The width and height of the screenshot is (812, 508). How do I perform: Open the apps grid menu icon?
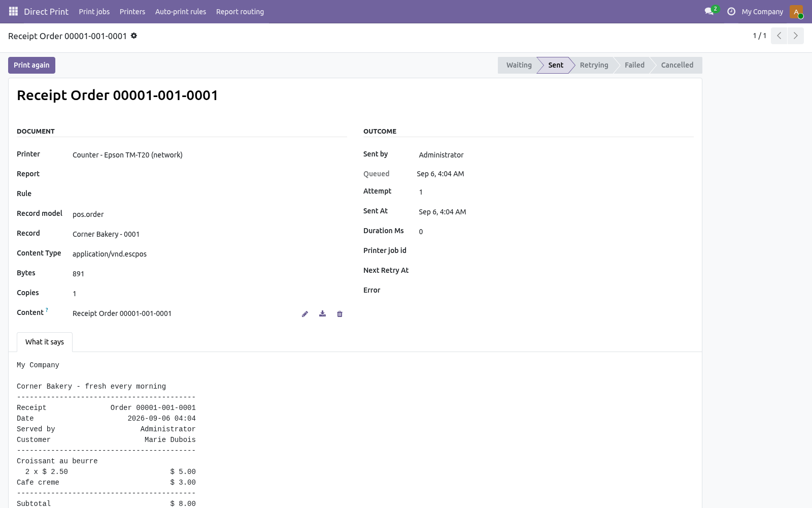pyautogui.click(x=14, y=11)
